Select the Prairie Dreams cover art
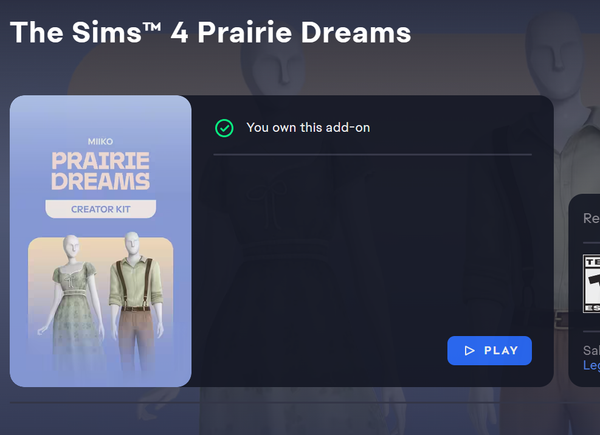The height and width of the screenshot is (435, 600). (x=101, y=241)
